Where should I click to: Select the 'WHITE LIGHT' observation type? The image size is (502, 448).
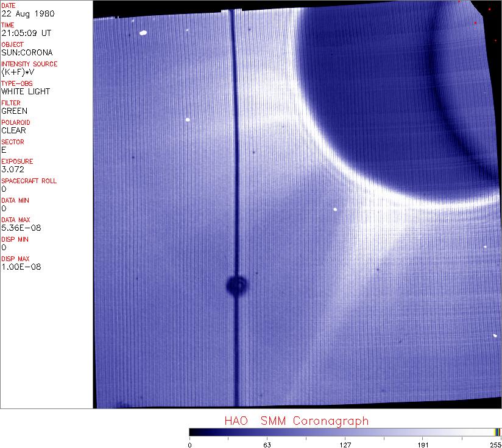click(26, 91)
